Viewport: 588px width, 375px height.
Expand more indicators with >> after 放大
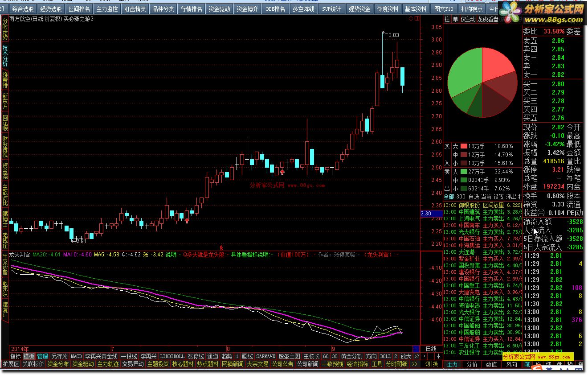pyautogui.click(x=416, y=356)
